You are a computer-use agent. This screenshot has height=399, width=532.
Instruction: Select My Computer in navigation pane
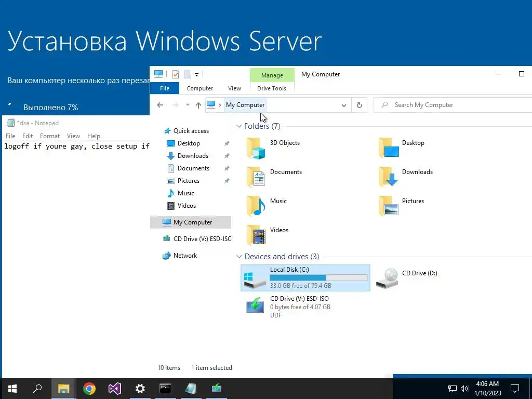click(191, 222)
